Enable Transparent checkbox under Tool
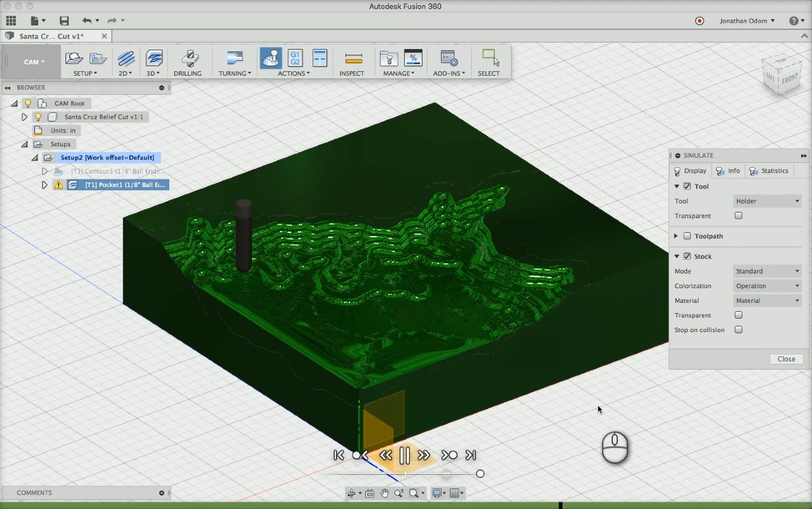The image size is (812, 509). click(x=738, y=216)
